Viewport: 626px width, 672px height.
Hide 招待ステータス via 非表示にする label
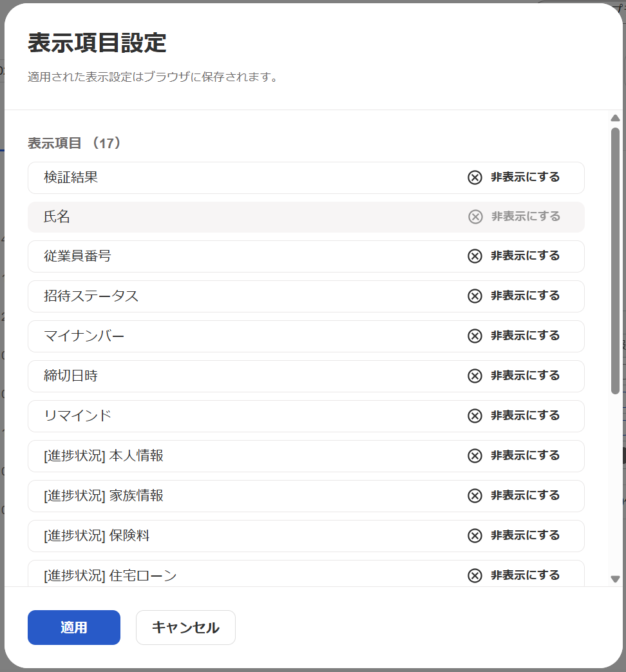point(526,296)
